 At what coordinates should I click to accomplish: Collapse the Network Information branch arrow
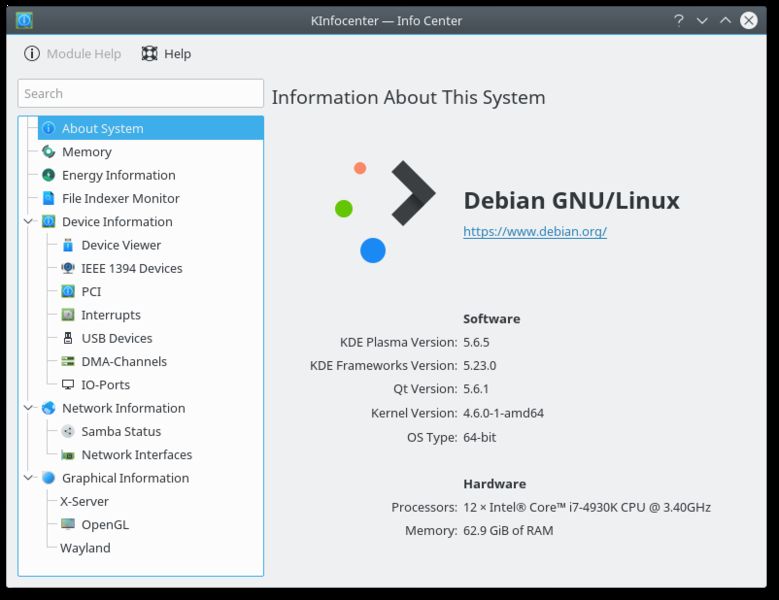click(28, 408)
